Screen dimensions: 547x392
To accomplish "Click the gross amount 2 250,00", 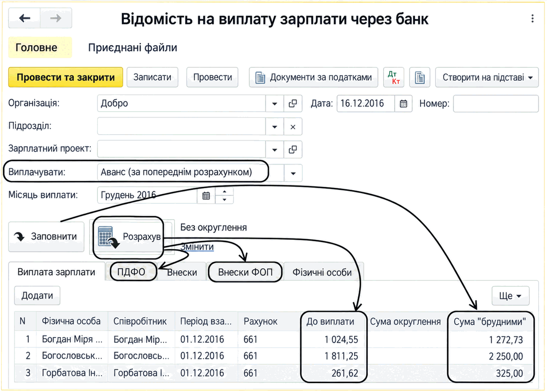I will [506, 356].
